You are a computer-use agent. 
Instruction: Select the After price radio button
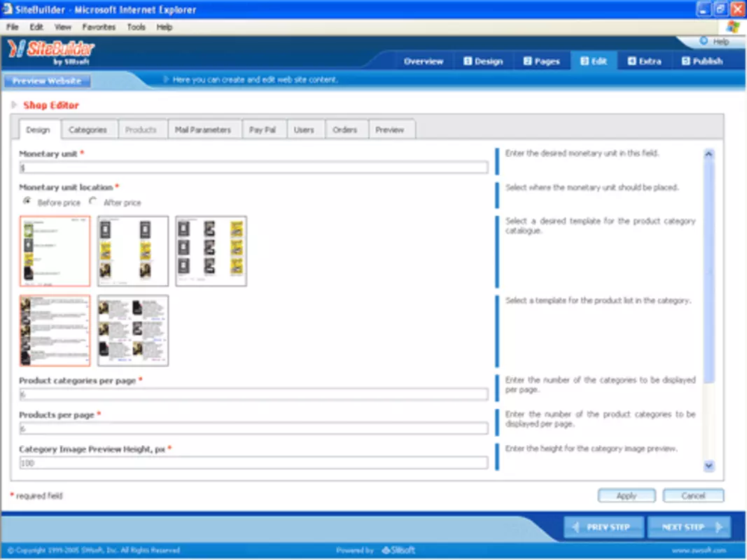point(93,202)
